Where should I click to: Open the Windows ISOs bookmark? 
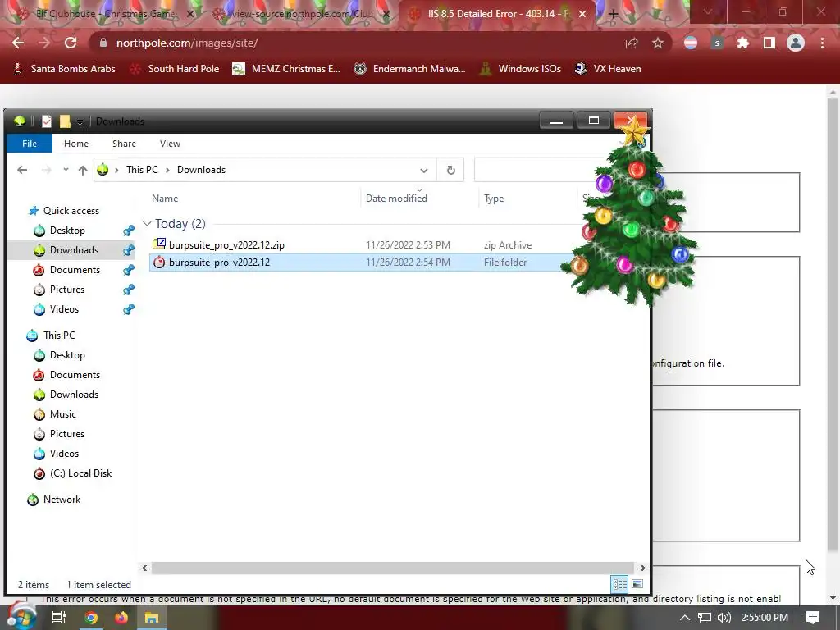[520, 69]
